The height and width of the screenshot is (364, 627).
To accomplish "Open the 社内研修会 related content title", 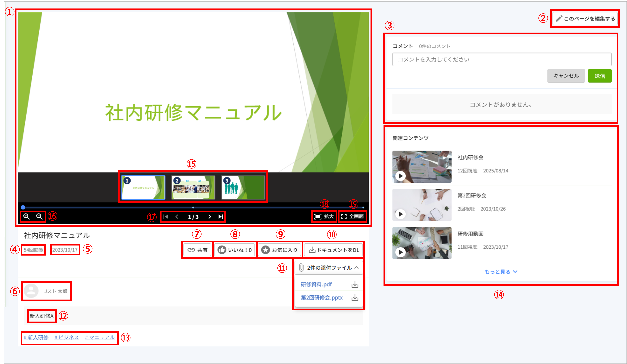I will click(470, 157).
